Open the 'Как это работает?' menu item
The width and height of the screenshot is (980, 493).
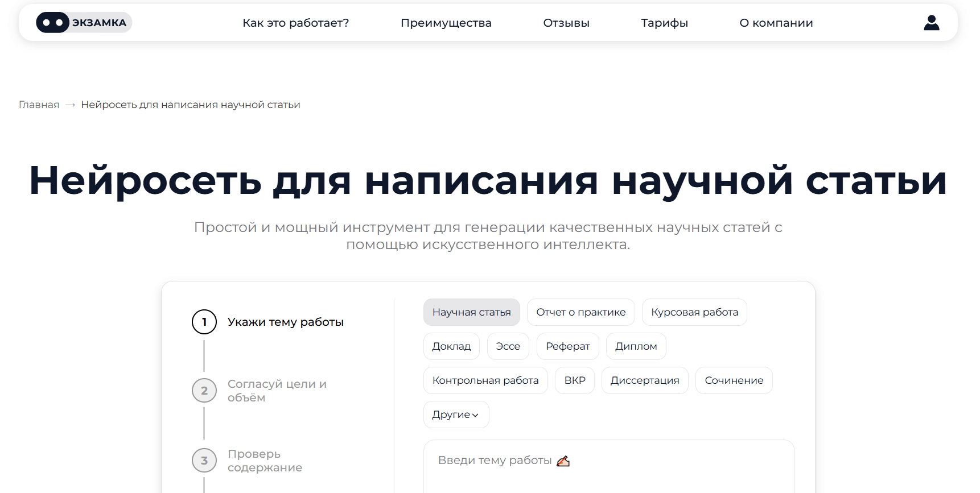[x=295, y=23]
